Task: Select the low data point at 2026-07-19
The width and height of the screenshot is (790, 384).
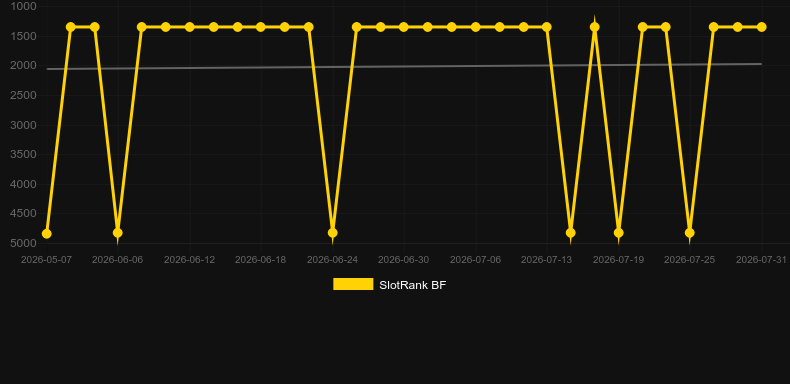Action: (x=619, y=233)
